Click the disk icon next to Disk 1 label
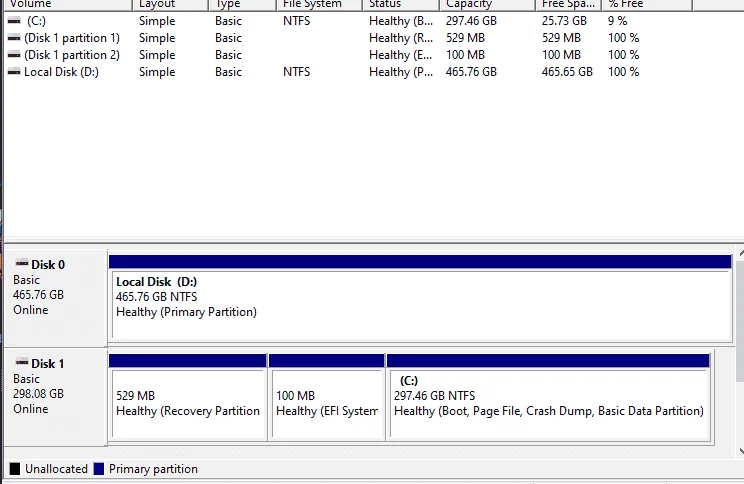 (22, 363)
